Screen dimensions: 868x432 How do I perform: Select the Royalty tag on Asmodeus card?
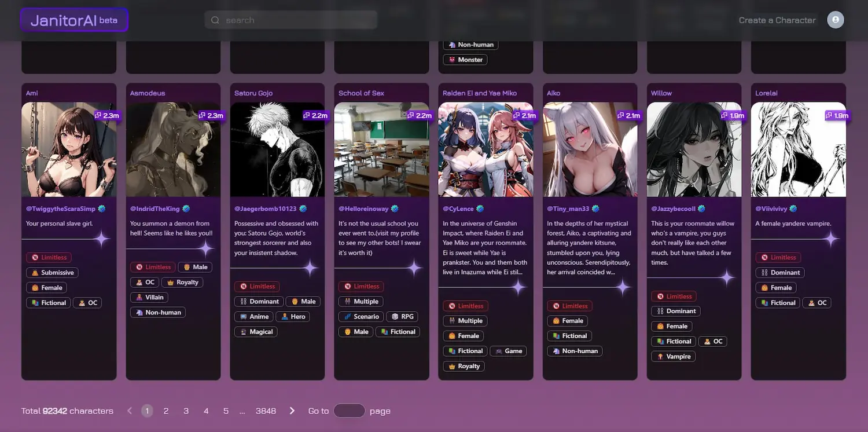(182, 283)
